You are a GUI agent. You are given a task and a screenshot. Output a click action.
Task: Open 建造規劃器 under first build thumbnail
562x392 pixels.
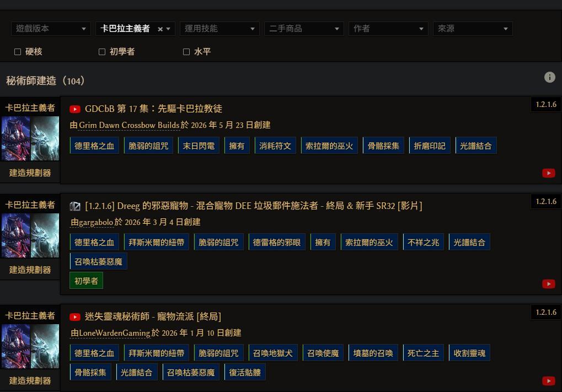30,173
